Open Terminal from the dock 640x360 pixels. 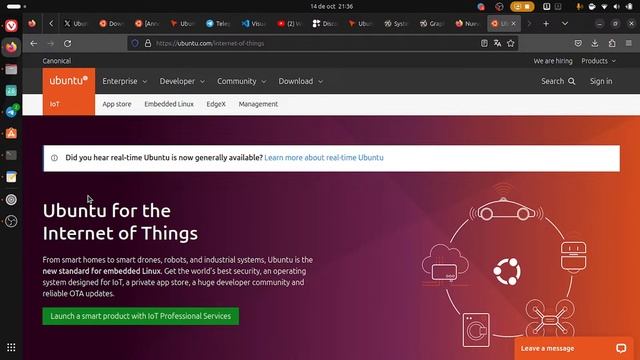click(11, 155)
